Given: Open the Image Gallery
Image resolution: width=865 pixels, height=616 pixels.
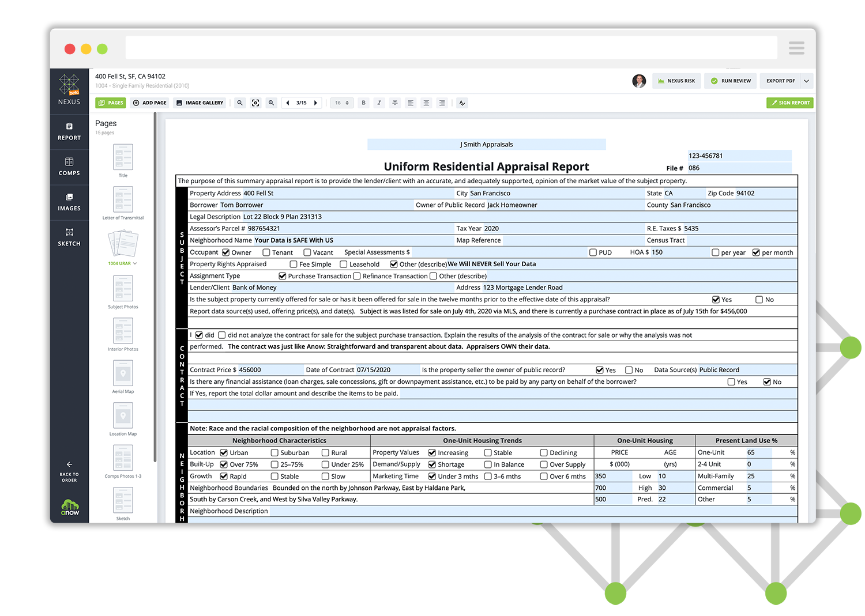Looking at the screenshot, I should coord(200,103).
